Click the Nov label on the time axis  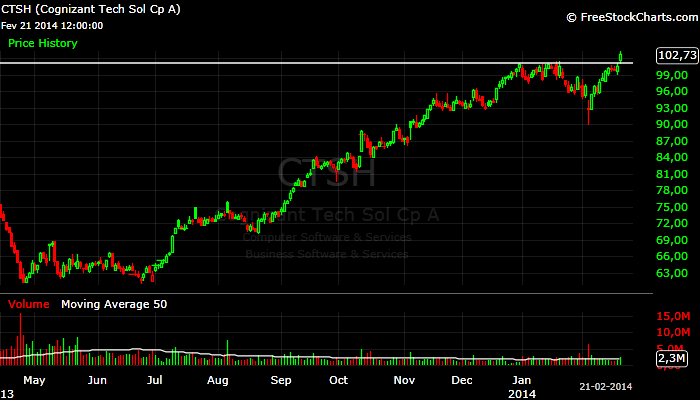click(404, 380)
